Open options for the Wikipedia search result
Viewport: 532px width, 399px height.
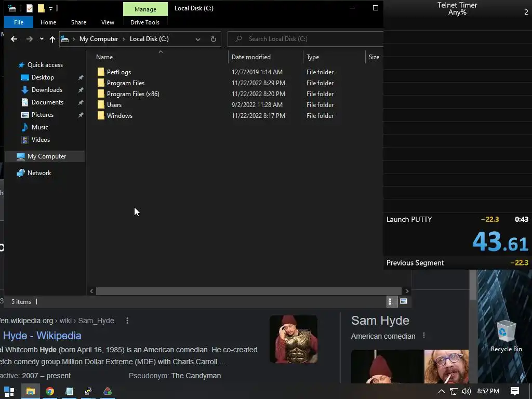127,321
